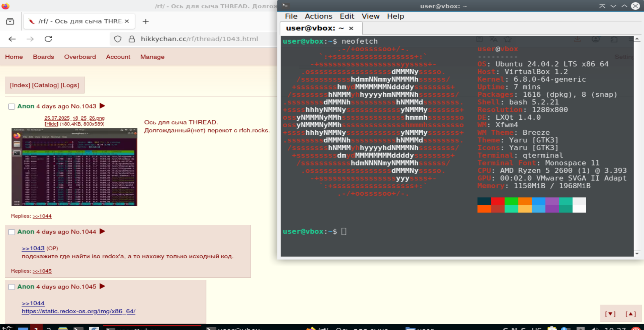Screen dimensions: 644x330
Task: Reload the hikkychan page
Action: coord(48,39)
